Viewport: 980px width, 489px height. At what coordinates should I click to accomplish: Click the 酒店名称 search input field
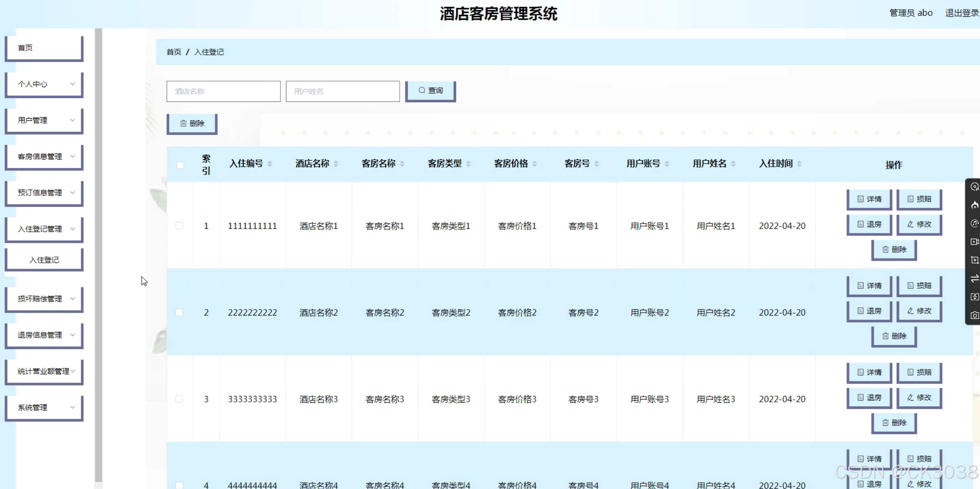coord(223,91)
